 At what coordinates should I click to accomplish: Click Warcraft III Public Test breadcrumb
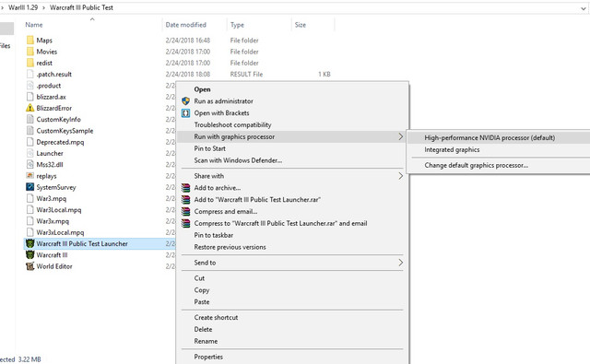pyautogui.click(x=81, y=7)
